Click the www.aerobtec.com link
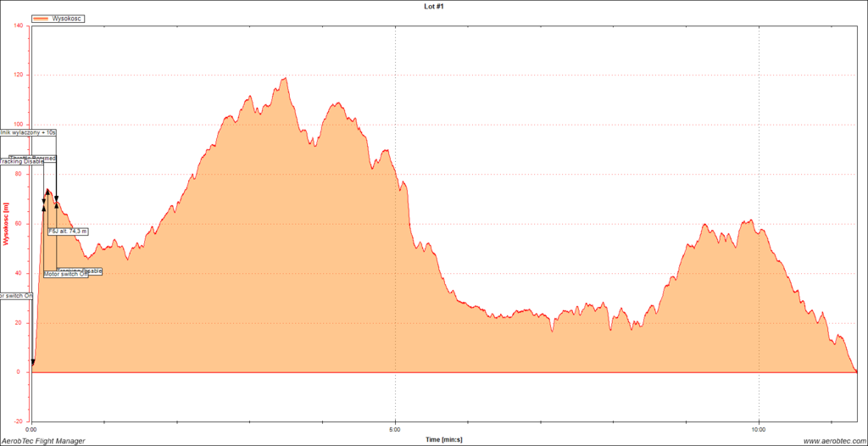 coord(832,441)
